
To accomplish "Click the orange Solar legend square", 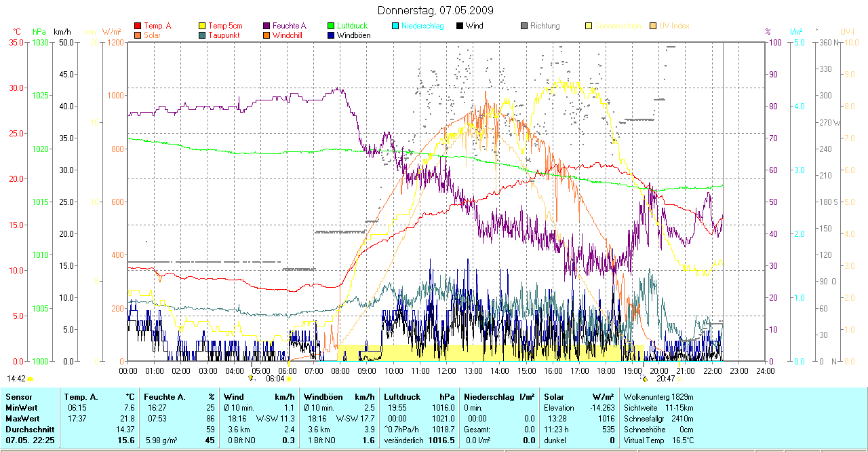I will coord(138,35).
